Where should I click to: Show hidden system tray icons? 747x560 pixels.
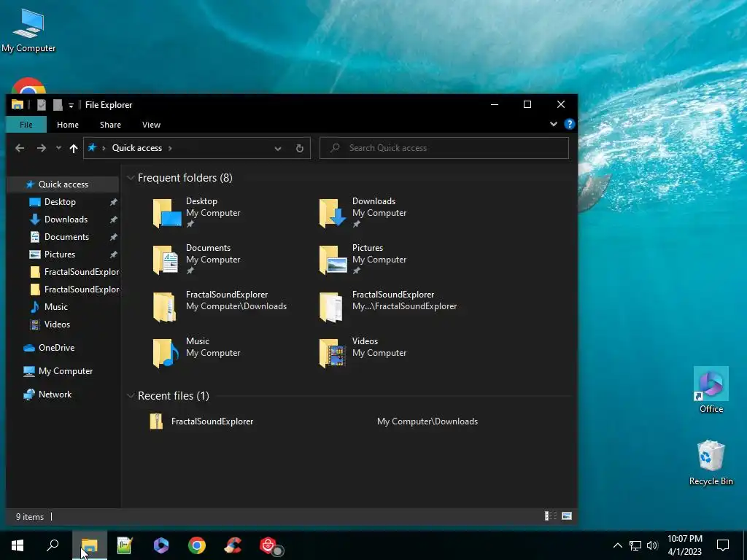pyautogui.click(x=617, y=545)
